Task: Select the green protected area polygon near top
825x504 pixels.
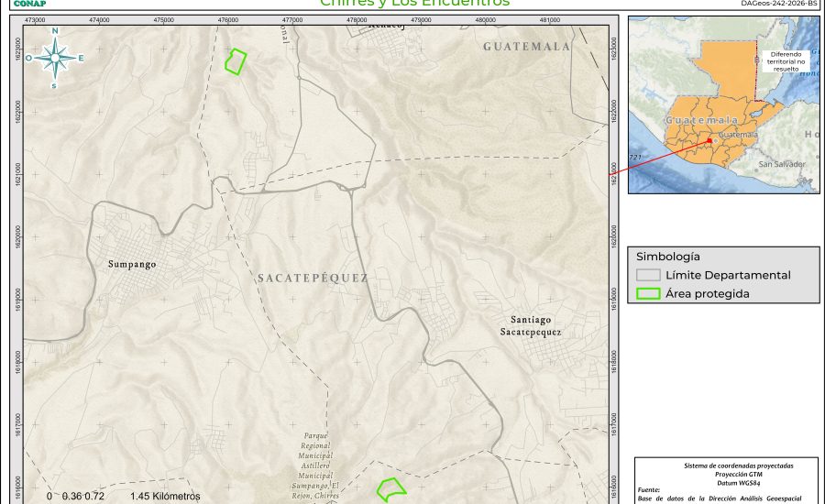Action: pos(236,62)
